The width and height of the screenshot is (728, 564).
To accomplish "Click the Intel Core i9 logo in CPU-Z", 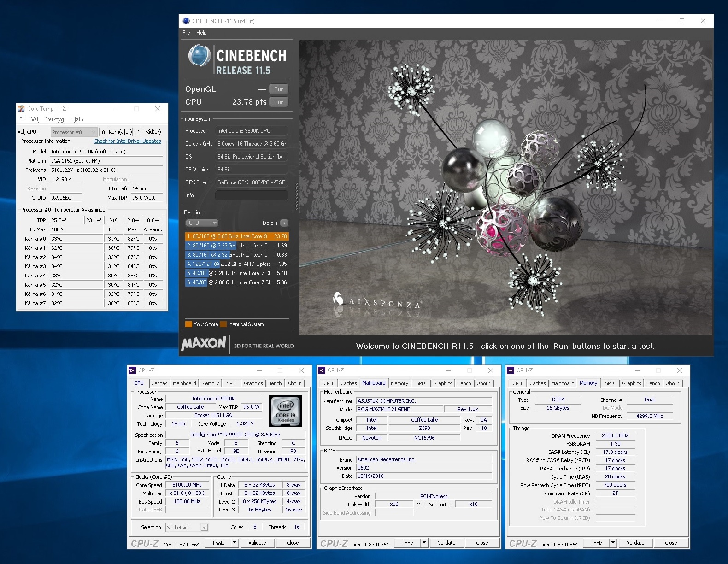I will [286, 411].
